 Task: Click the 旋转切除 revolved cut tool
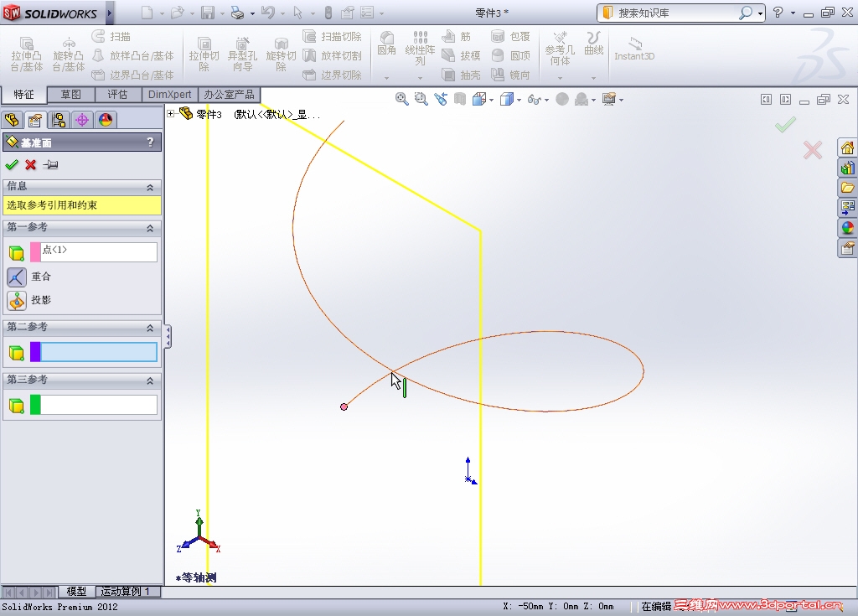tap(281, 54)
